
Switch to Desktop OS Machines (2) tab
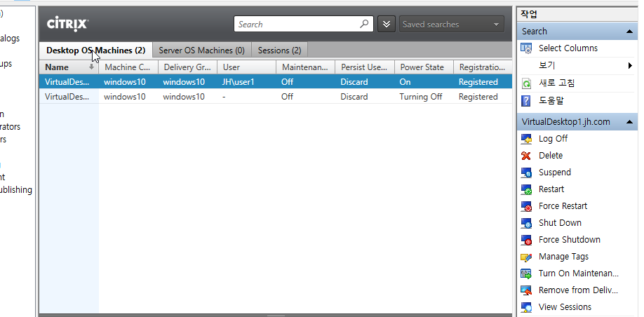click(x=95, y=50)
